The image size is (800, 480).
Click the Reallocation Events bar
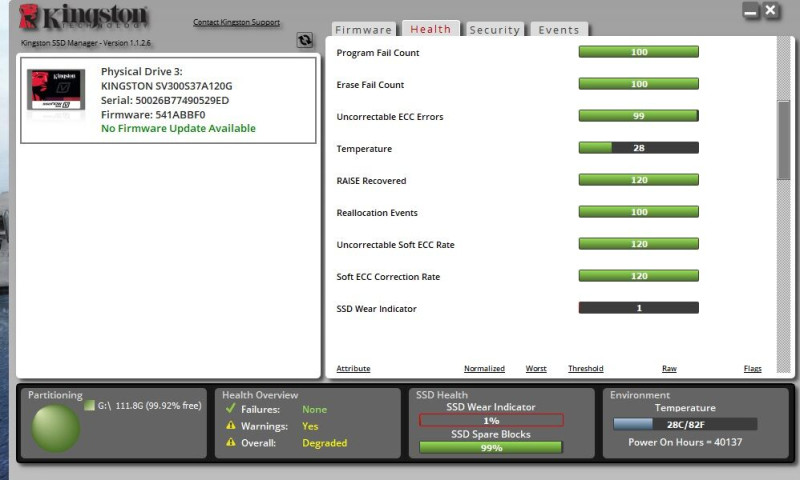(x=639, y=212)
